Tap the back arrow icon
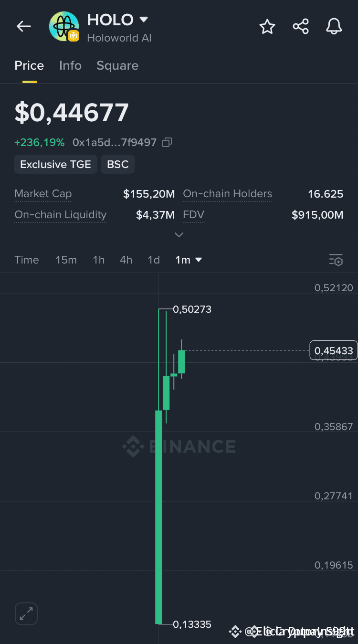 (x=23, y=27)
